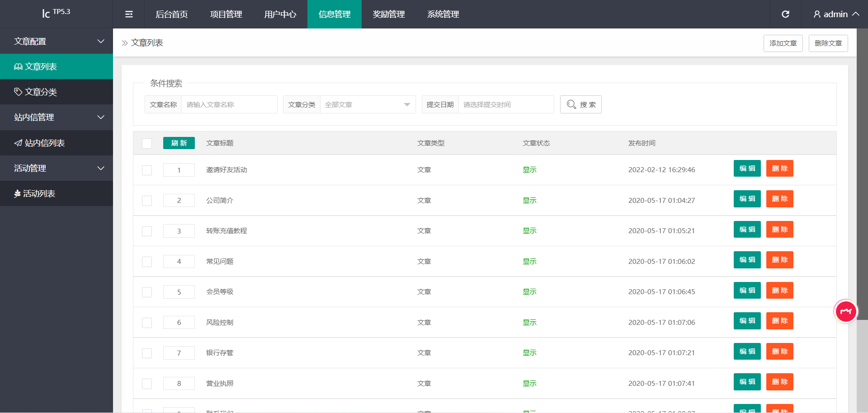
Task: Click the red floating chat icon
Action: click(845, 311)
